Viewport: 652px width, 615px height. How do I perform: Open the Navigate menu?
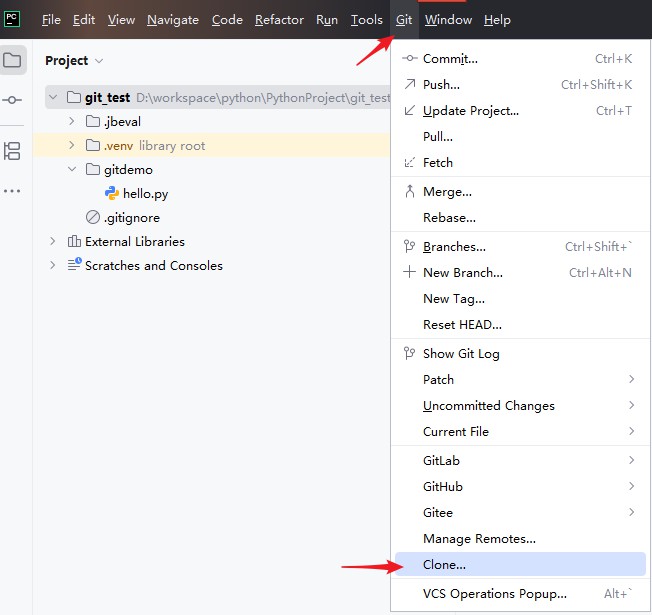173,20
